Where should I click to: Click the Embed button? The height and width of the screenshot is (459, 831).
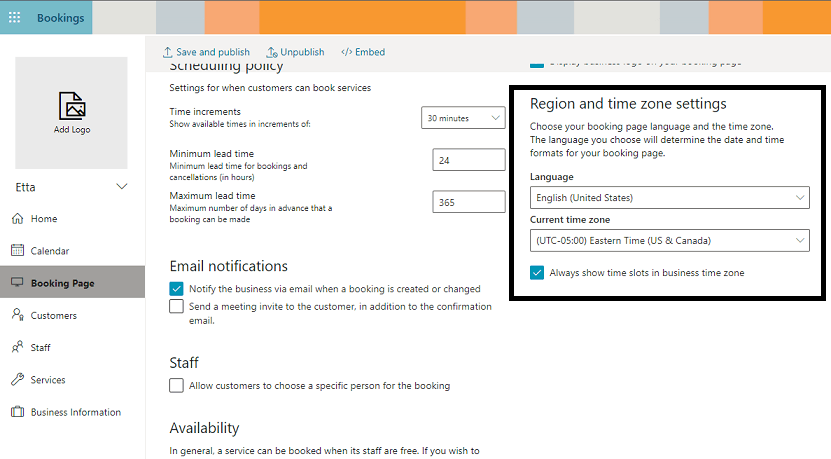(363, 52)
